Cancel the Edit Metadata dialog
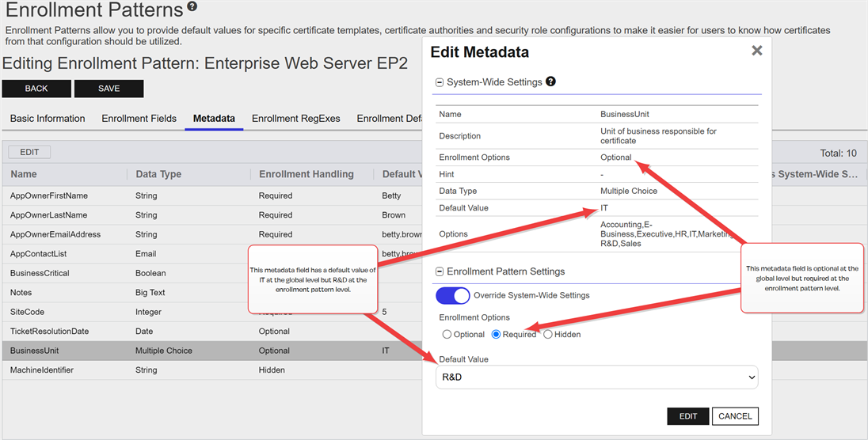The width and height of the screenshot is (868, 440). [735, 416]
